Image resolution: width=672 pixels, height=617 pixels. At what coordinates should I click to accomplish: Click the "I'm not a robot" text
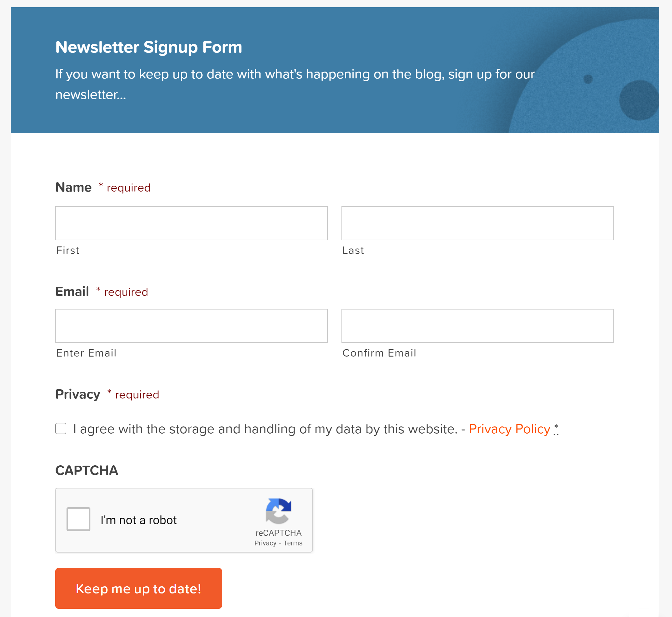pyautogui.click(x=138, y=520)
